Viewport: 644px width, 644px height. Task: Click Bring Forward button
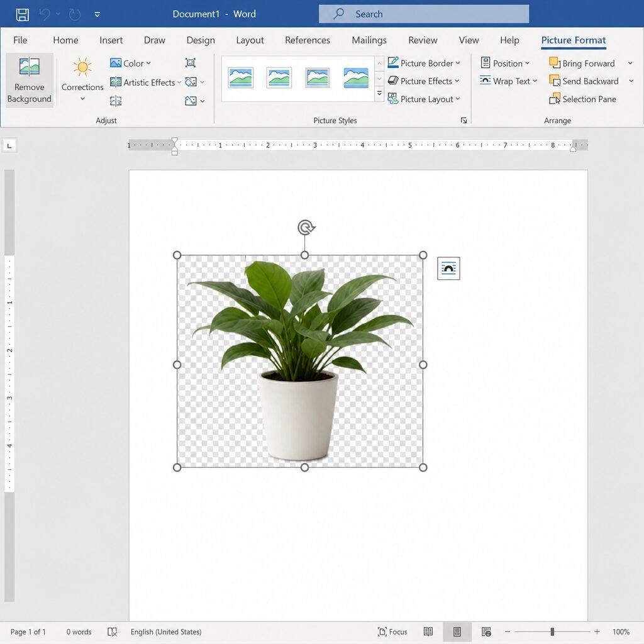coord(582,64)
